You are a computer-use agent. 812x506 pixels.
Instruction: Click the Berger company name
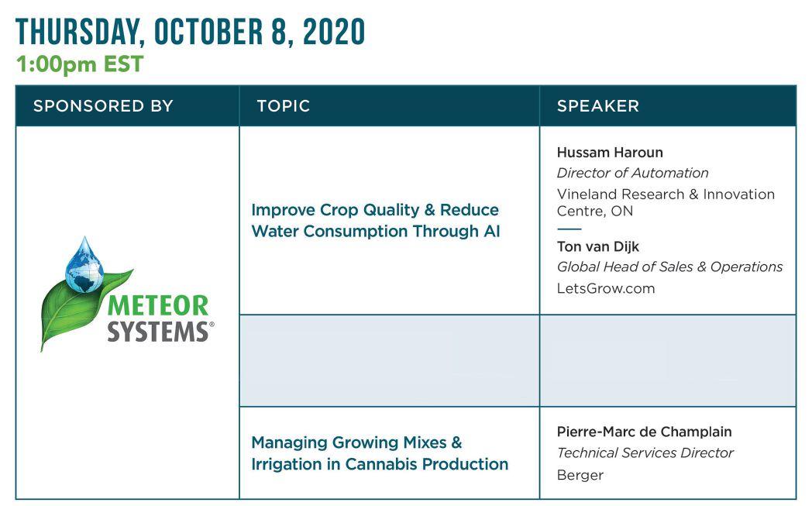pyautogui.click(x=580, y=474)
